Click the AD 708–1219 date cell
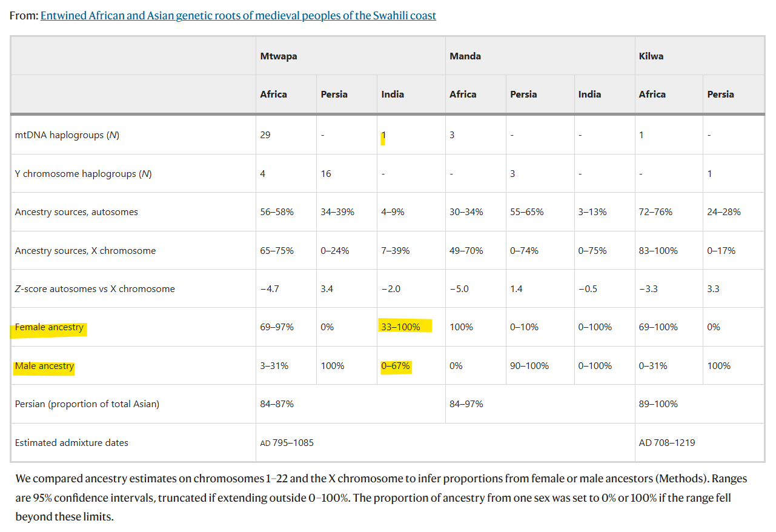The image size is (776, 532). point(667,443)
